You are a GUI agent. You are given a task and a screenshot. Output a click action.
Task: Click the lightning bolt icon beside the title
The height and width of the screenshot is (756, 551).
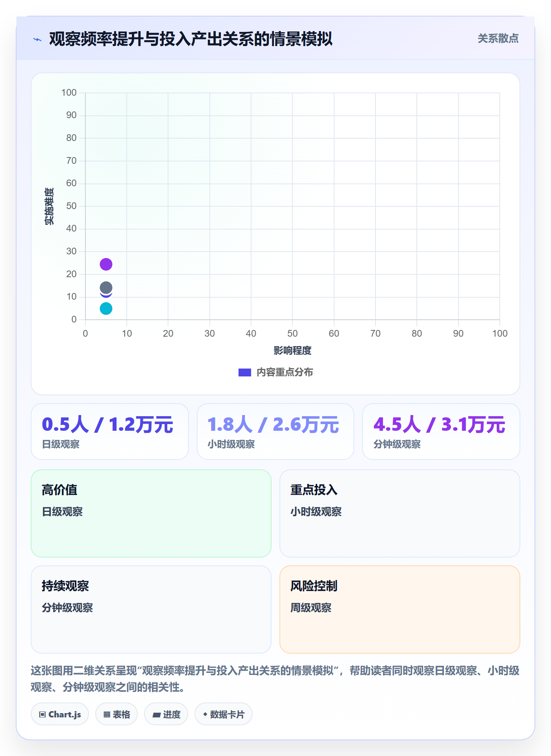point(37,39)
